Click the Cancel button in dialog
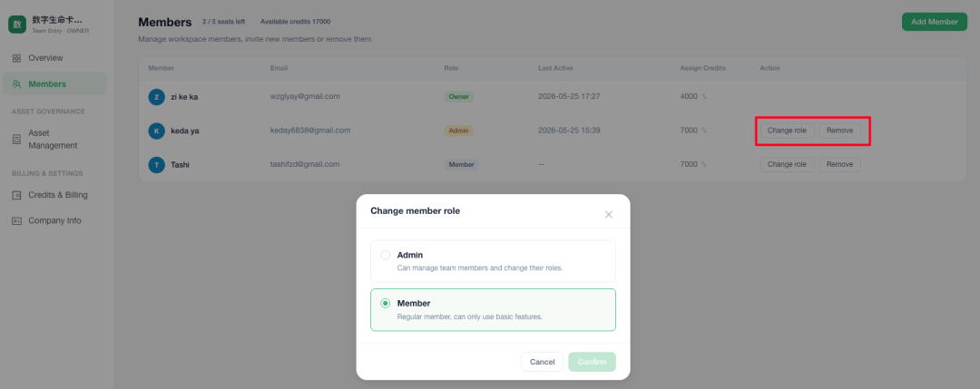980x389 pixels. 542,362
